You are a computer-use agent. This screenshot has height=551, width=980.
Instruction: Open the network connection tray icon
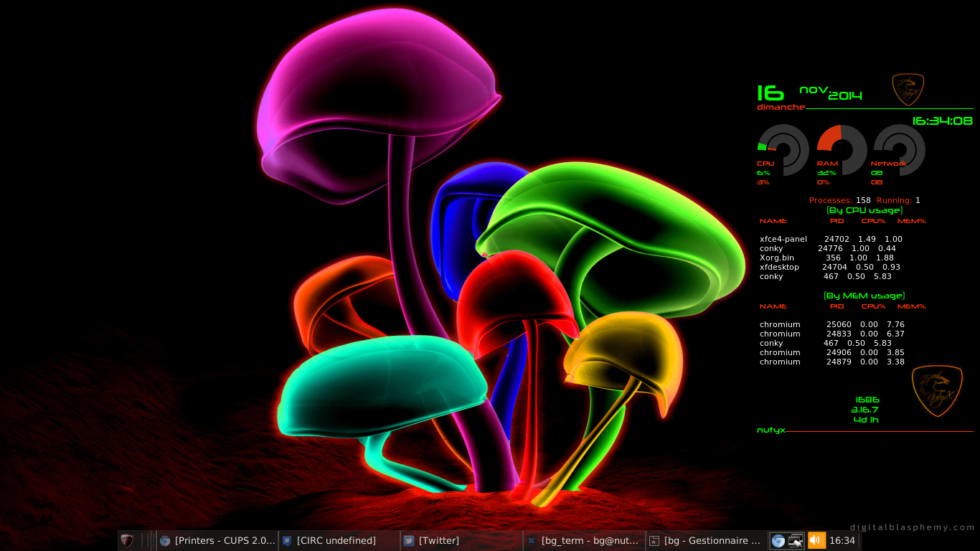coord(796,540)
